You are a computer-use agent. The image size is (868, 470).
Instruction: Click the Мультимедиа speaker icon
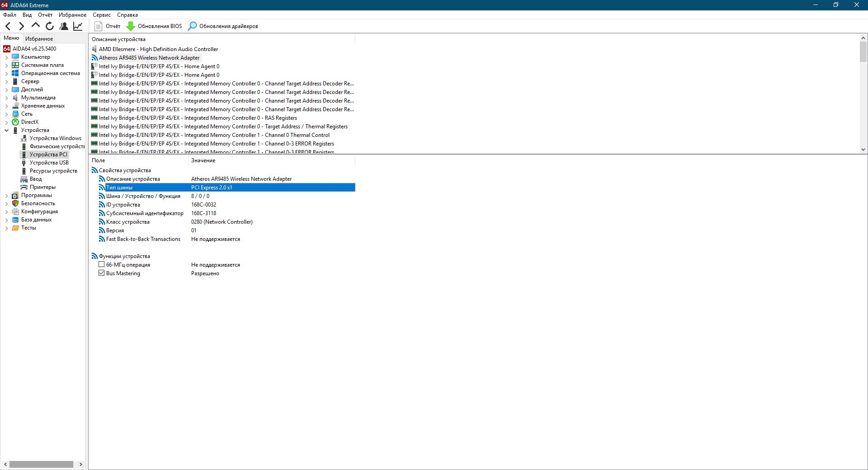coord(15,98)
